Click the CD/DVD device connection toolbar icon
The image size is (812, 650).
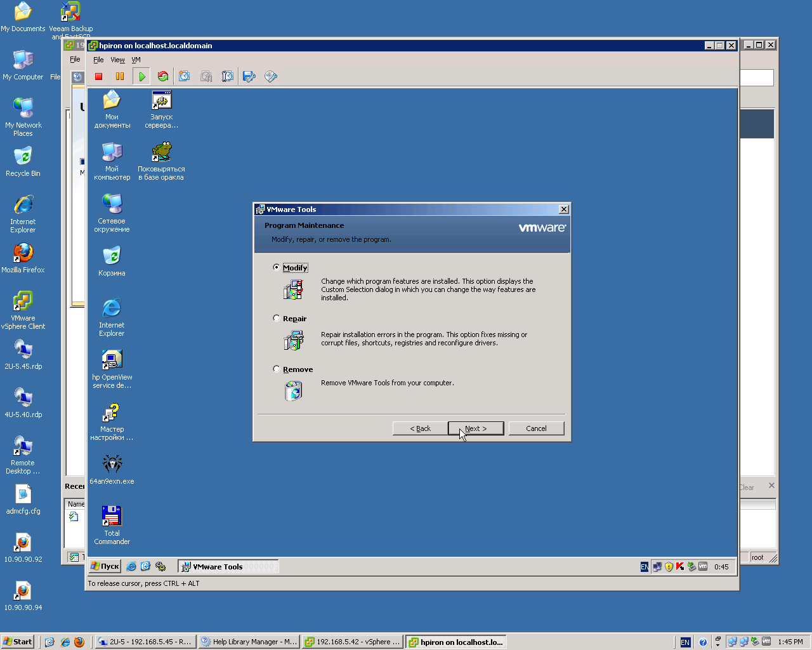click(271, 77)
